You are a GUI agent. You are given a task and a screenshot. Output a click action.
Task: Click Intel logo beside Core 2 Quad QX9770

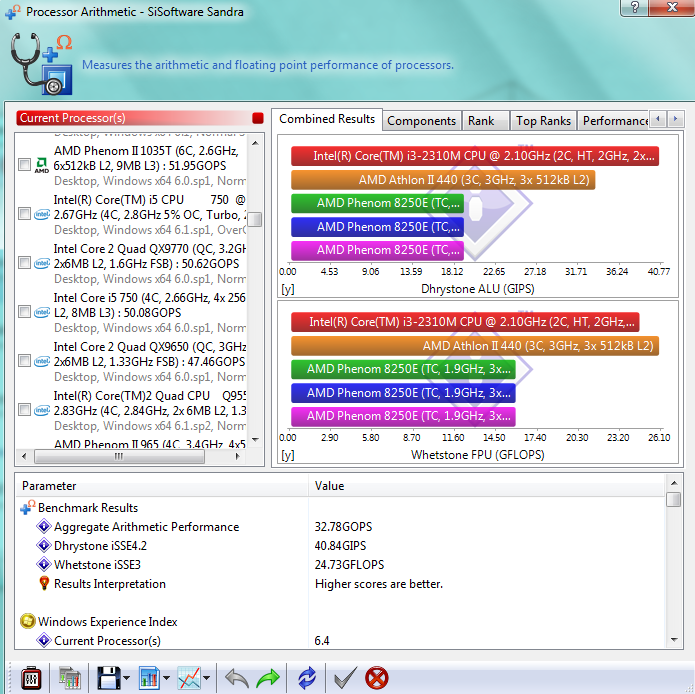pyautogui.click(x=42, y=263)
